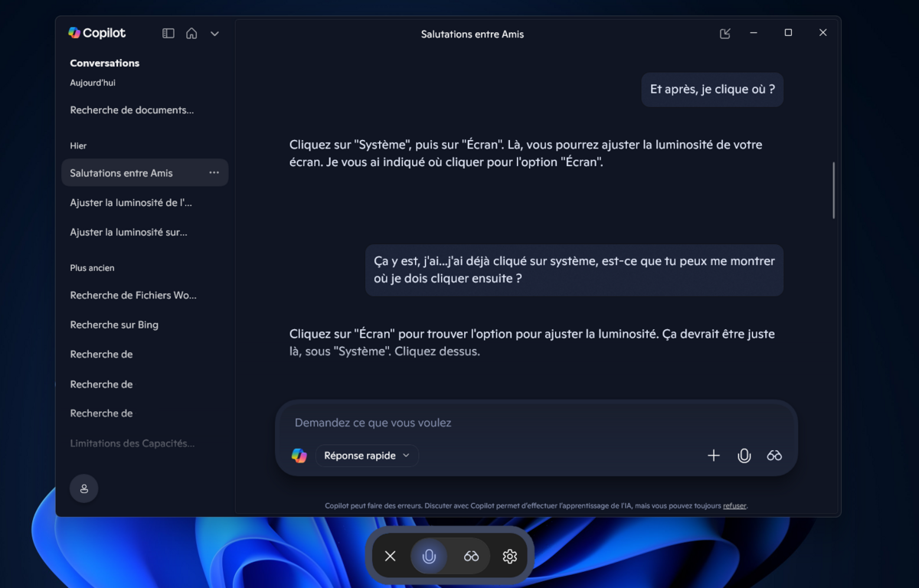Expand the chevron next to home icon

pyautogui.click(x=214, y=34)
